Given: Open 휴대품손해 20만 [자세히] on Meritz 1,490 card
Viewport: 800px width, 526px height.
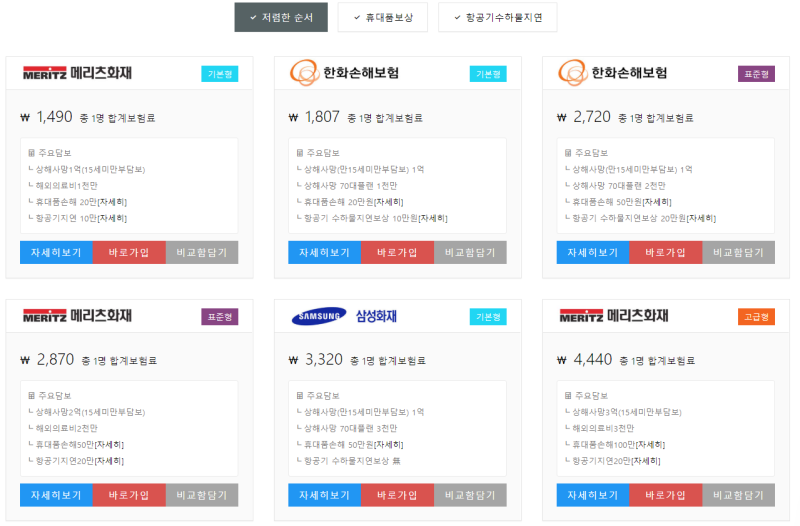Looking at the screenshot, I should point(112,202).
